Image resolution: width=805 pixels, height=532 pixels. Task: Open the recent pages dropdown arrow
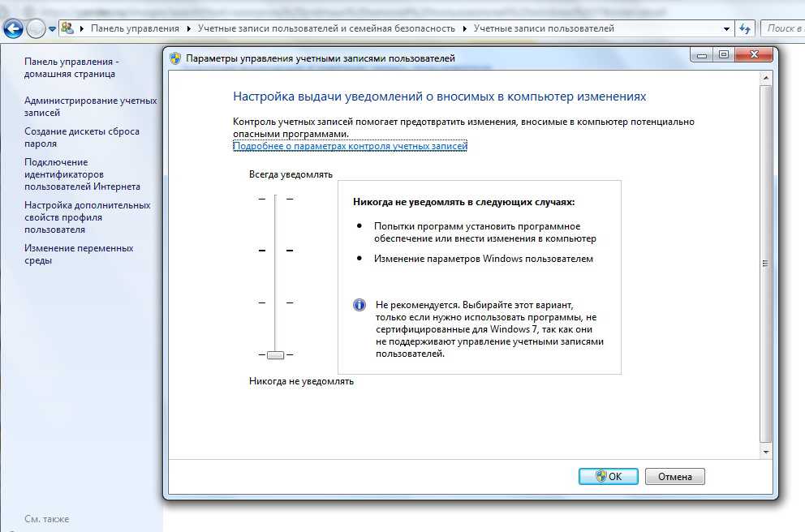[53, 28]
